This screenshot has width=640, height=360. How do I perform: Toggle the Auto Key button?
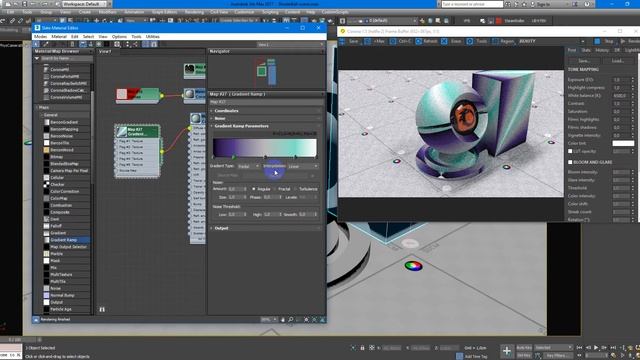(524, 348)
